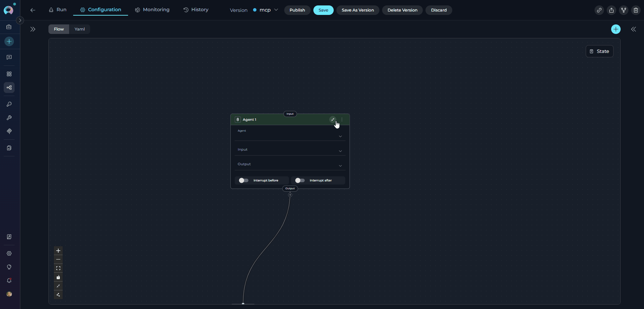The height and width of the screenshot is (309, 644).
Task: Click Delete Version button
Action: [402, 10]
